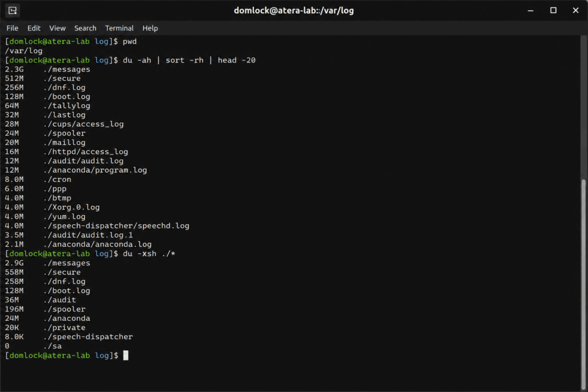The height and width of the screenshot is (392, 588).
Task: Open the Help menu
Action: tap(150, 28)
